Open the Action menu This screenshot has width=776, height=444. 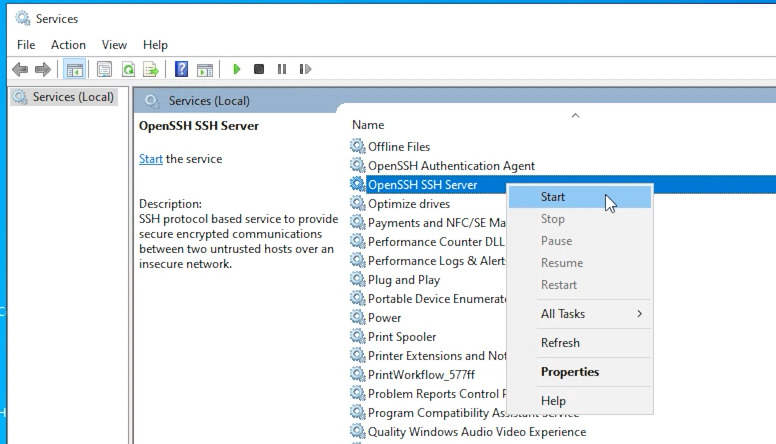click(x=68, y=45)
